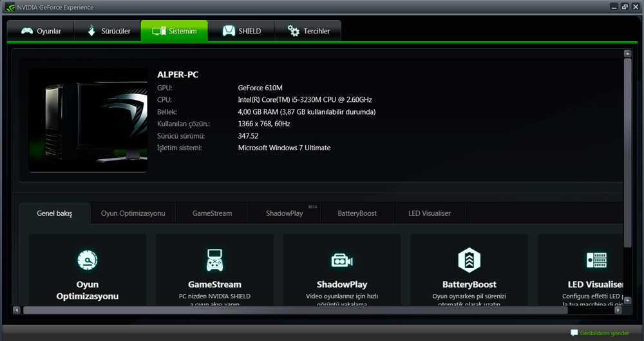Open the SHIELD tab

pyautogui.click(x=241, y=31)
